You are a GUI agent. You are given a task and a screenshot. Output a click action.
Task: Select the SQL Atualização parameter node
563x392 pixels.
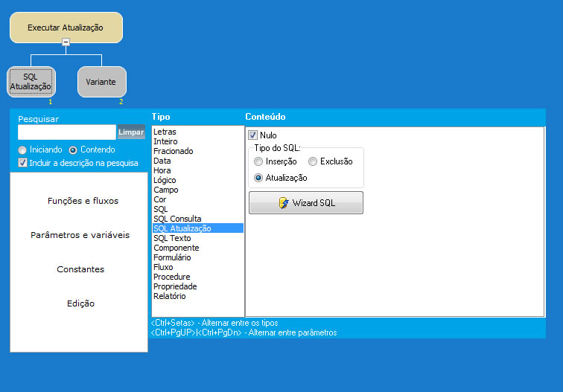[31, 82]
